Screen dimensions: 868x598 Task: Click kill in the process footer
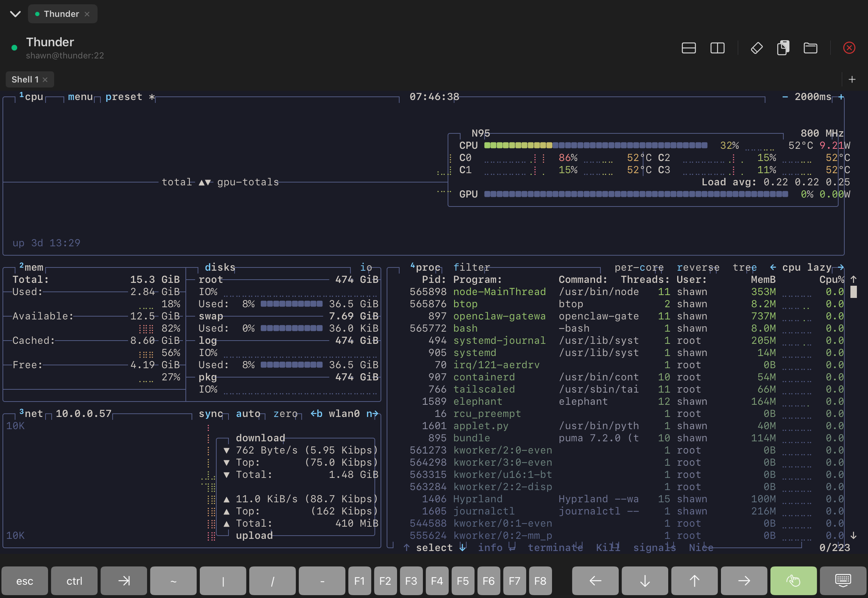pyautogui.click(x=607, y=547)
